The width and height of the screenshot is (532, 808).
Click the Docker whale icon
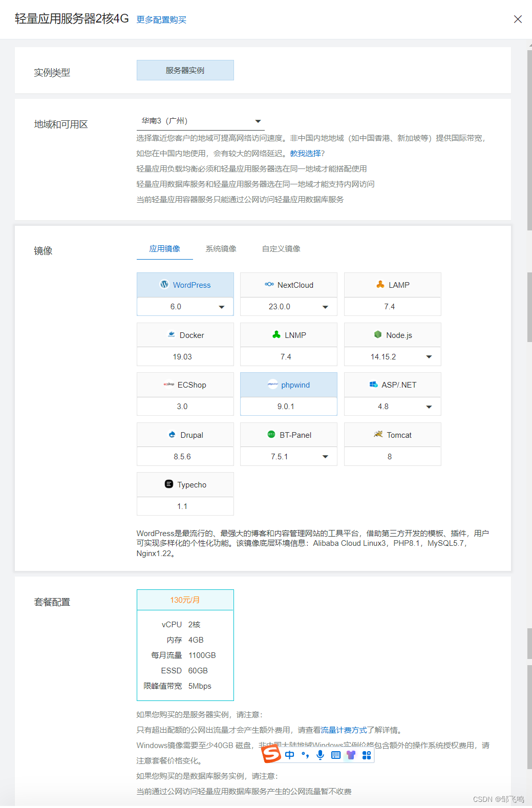tap(172, 335)
